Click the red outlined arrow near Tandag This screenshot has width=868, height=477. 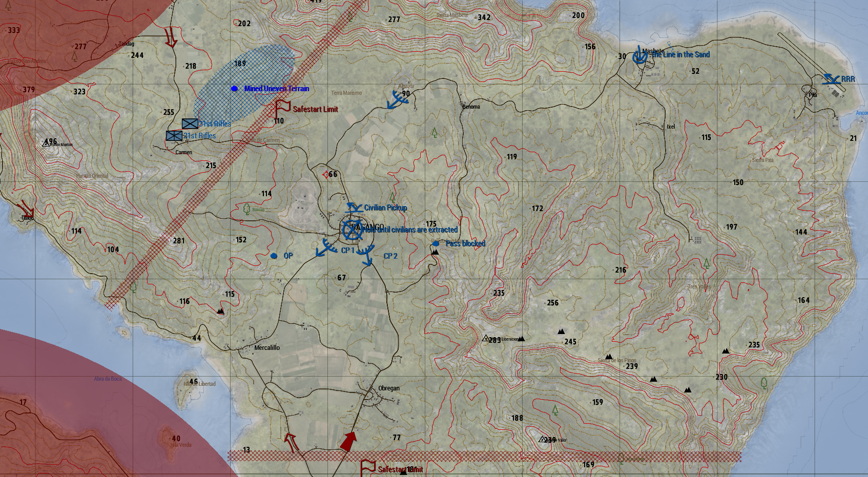171,37
